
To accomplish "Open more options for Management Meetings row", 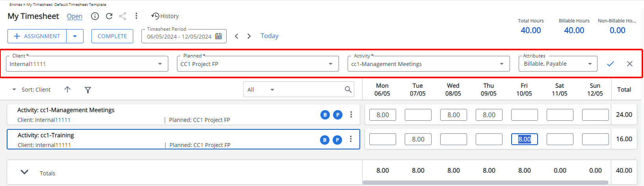I will pyautogui.click(x=351, y=114).
